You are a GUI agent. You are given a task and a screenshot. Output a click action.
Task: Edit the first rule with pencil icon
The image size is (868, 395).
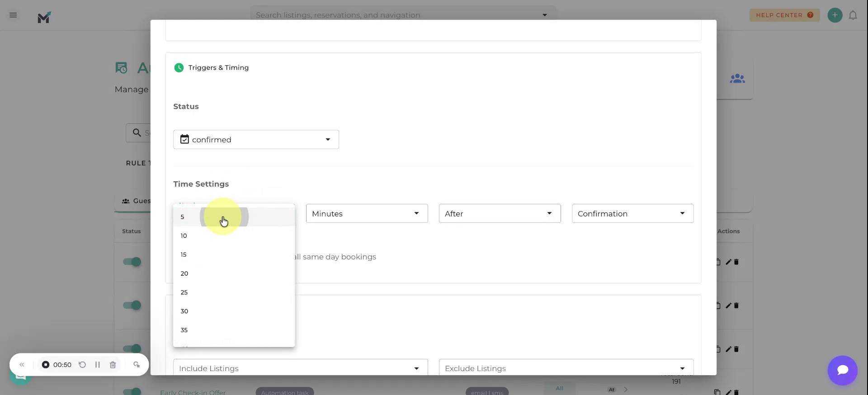[728, 262]
